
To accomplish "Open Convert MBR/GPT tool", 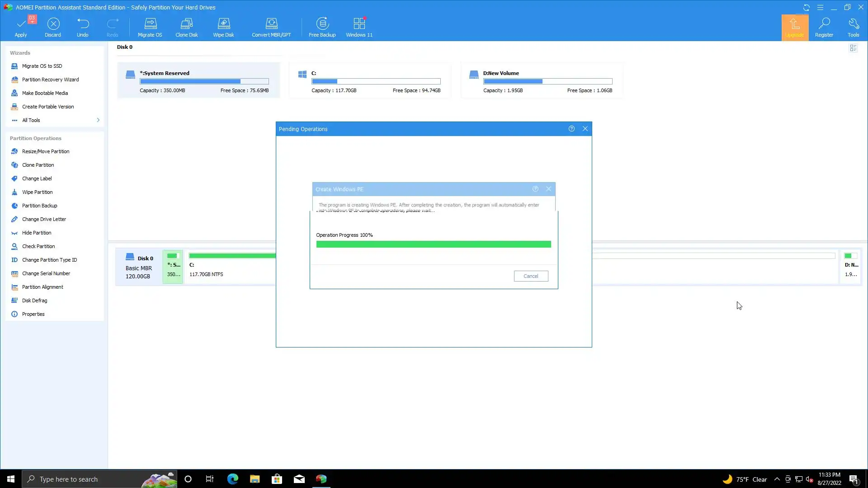I will point(271,27).
